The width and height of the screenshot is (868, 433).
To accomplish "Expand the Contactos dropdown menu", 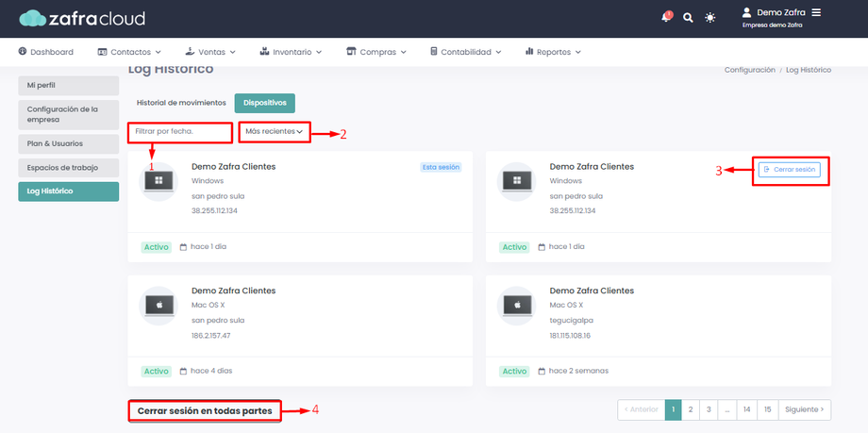I will [129, 52].
